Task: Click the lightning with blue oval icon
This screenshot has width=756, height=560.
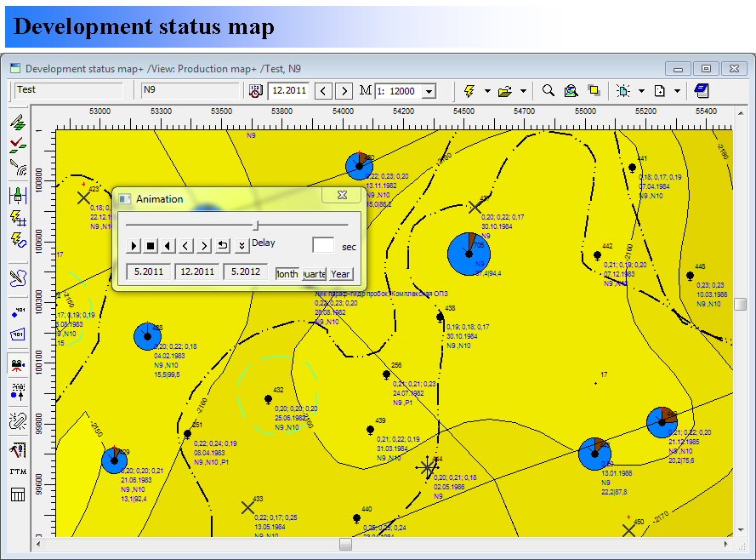Action: 18,240
